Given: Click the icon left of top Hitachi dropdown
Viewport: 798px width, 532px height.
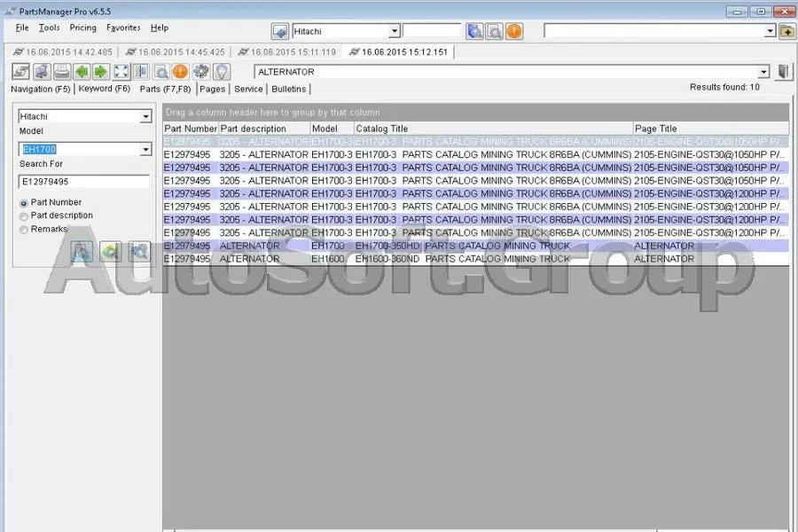Looking at the screenshot, I should pos(280,32).
